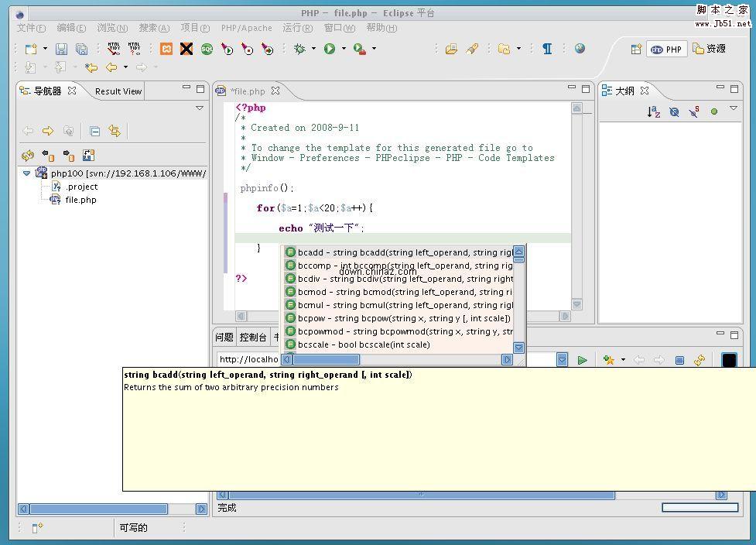Click the Navigator export-arrow SVN icon
The width and height of the screenshot is (756, 545).
click(x=69, y=156)
